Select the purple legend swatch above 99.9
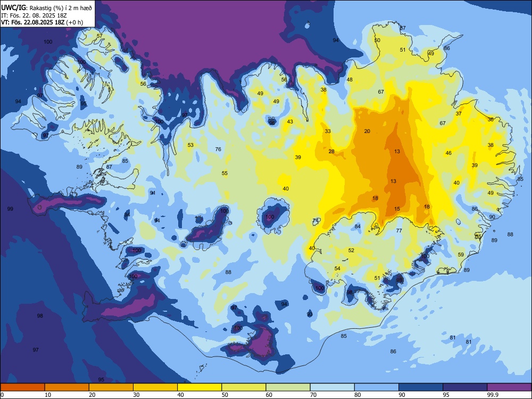The height and width of the screenshot is (399, 532). point(509,387)
